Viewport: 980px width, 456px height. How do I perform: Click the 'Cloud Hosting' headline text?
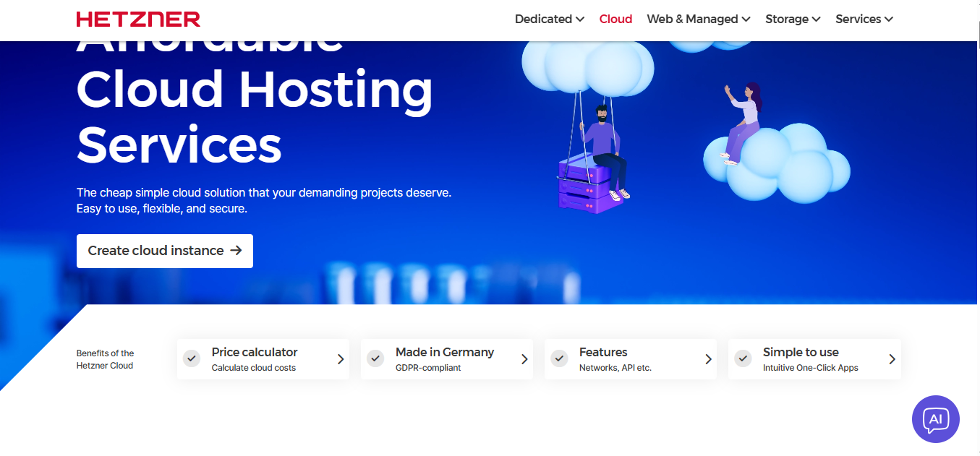pos(255,90)
